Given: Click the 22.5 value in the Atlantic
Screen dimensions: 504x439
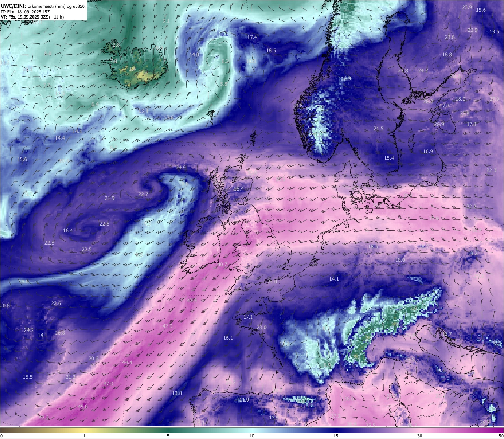Looking at the screenshot, I should point(87,249).
